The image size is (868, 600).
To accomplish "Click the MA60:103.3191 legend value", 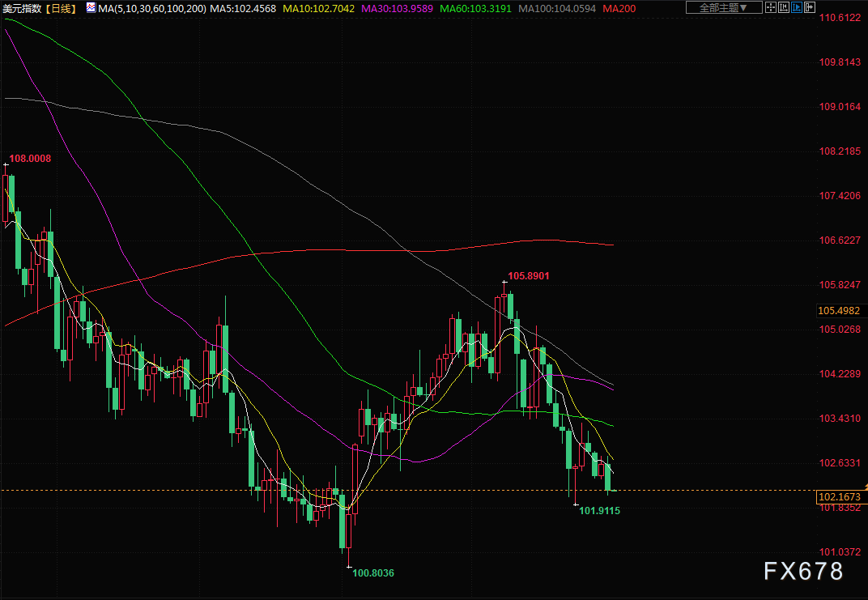I will pos(475,8).
